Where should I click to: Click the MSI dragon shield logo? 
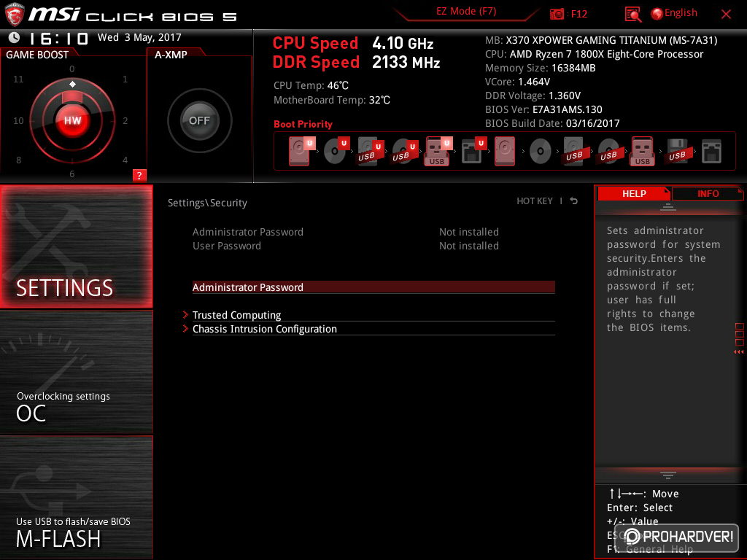pos(14,14)
